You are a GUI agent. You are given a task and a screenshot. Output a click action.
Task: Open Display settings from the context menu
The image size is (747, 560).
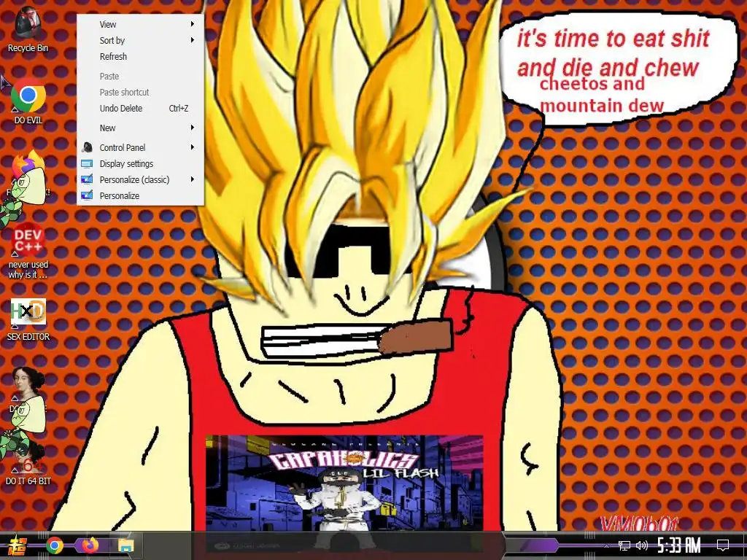click(141, 164)
